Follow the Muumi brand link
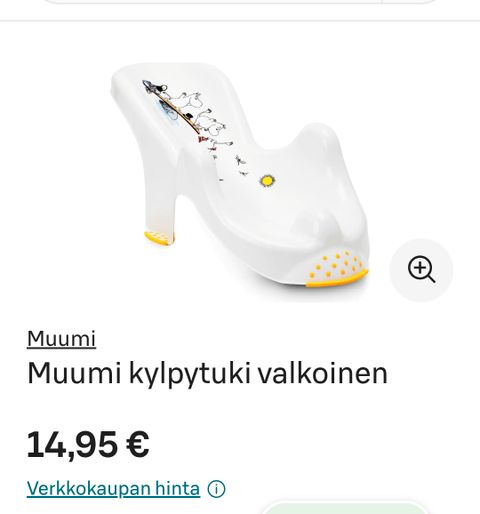480x514 pixels. 62,339
